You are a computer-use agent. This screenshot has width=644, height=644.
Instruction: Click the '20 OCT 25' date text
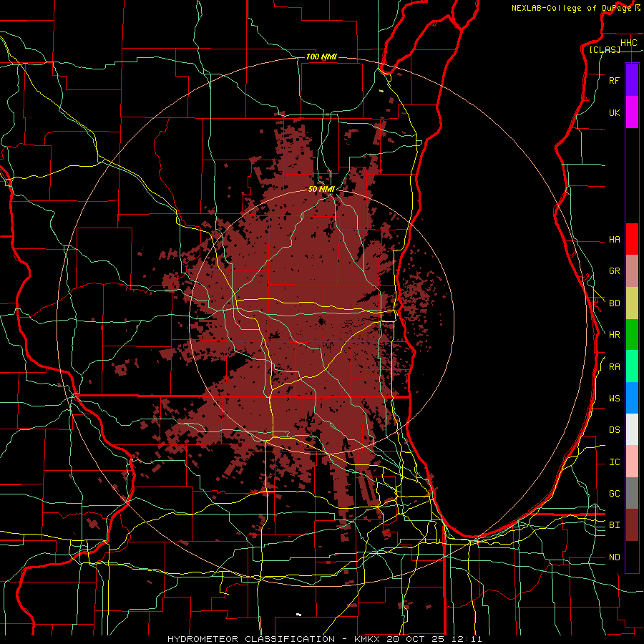(416, 639)
